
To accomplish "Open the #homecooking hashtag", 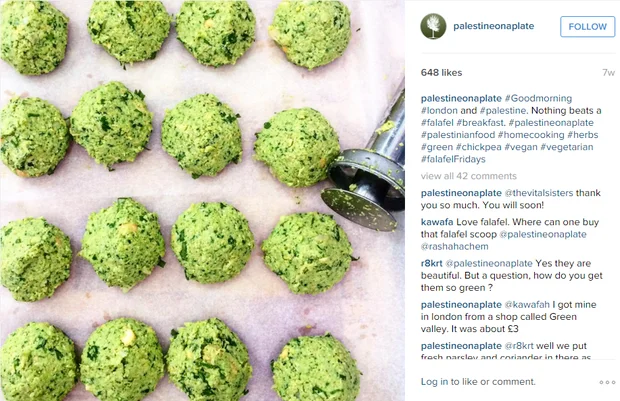I will pos(531,135).
